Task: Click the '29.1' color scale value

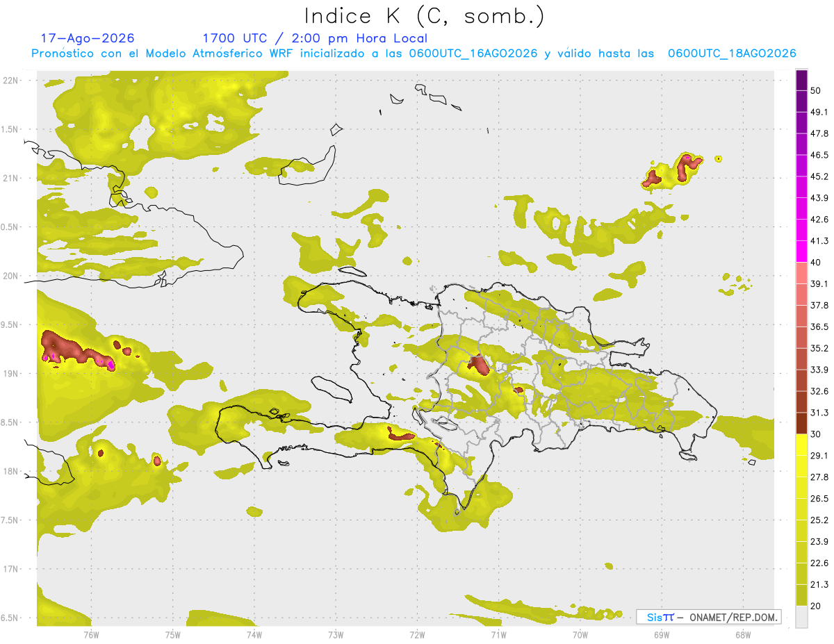Action: (x=819, y=456)
